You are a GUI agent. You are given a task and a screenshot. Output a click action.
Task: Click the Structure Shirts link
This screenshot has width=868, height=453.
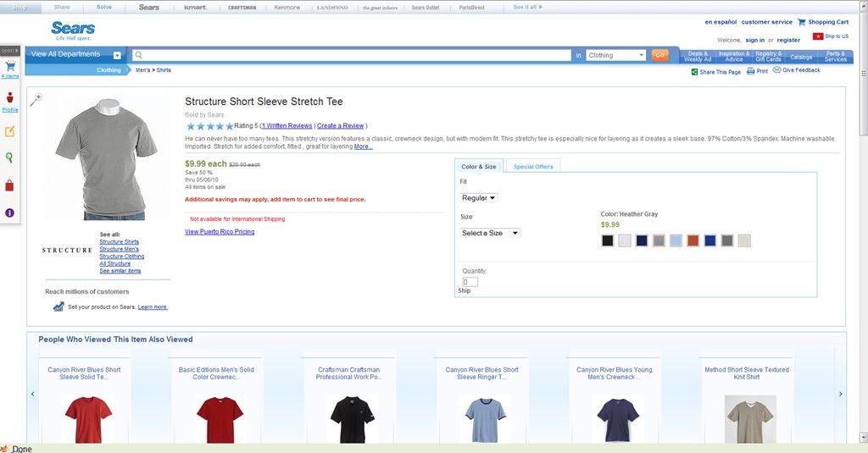coord(119,241)
